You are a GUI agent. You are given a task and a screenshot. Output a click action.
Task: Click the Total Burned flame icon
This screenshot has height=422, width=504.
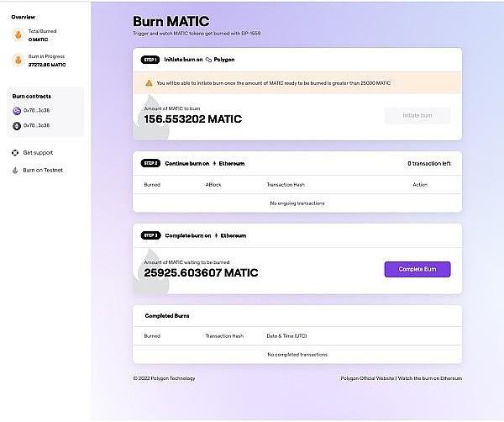pos(17,34)
